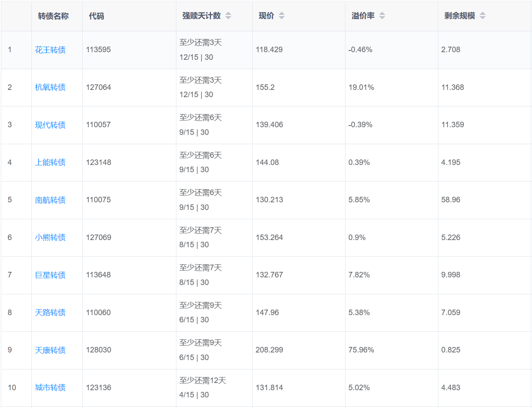Toggle sorting on the 剩余规模 column icon

tap(482, 16)
